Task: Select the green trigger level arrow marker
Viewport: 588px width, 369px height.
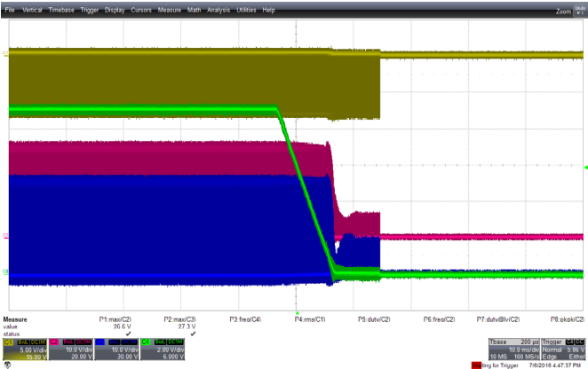Action: click(x=585, y=167)
